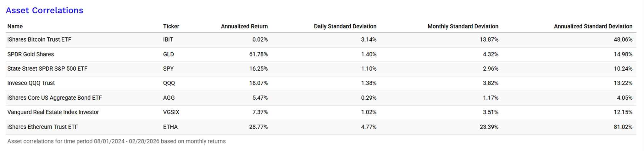Click the ETHA ticker cell
Screen dimensions: 644x151
point(170,127)
